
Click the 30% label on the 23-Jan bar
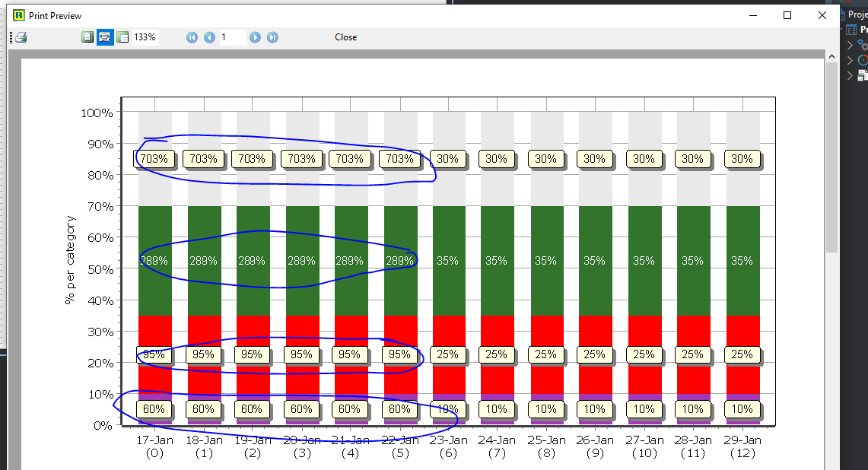click(x=447, y=159)
